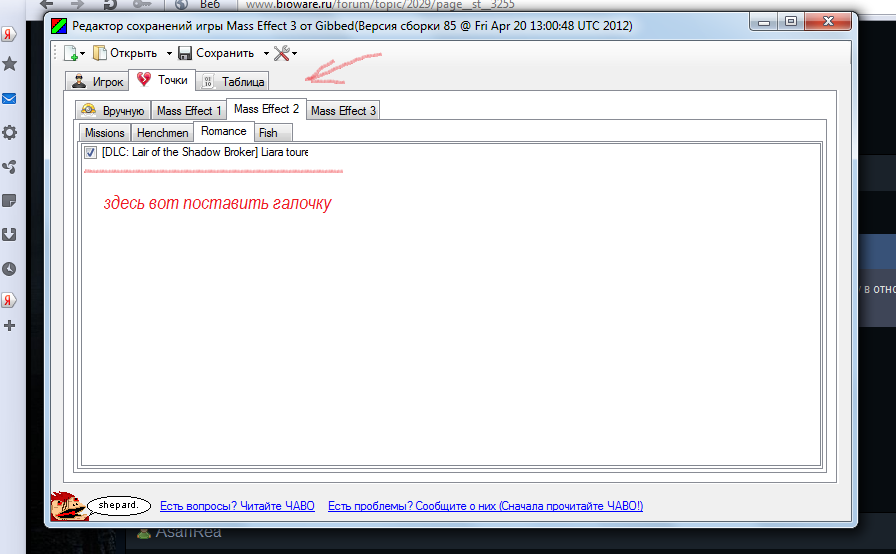
Task: Open the Mass Effect 1 tab
Action: point(189,110)
